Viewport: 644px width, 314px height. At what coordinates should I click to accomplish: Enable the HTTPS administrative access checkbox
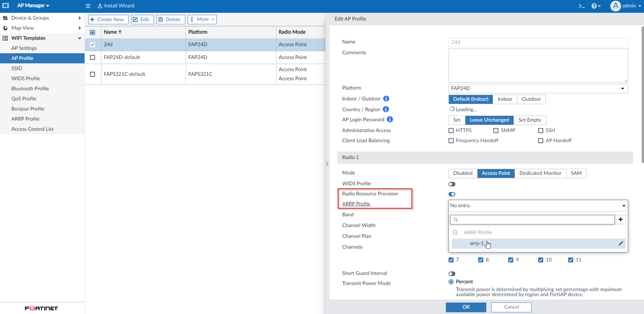(x=451, y=131)
